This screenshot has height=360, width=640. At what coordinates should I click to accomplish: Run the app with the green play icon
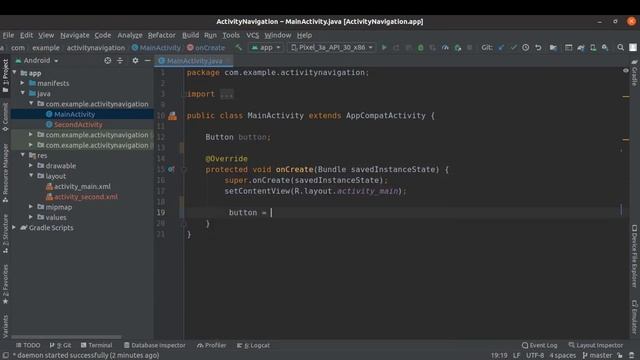coord(384,48)
